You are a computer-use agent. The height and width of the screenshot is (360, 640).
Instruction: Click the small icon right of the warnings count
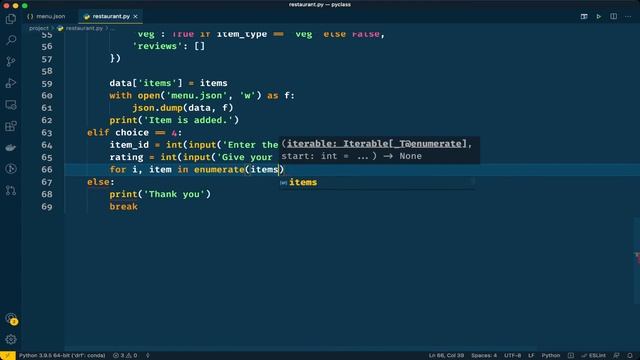point(148,356)
